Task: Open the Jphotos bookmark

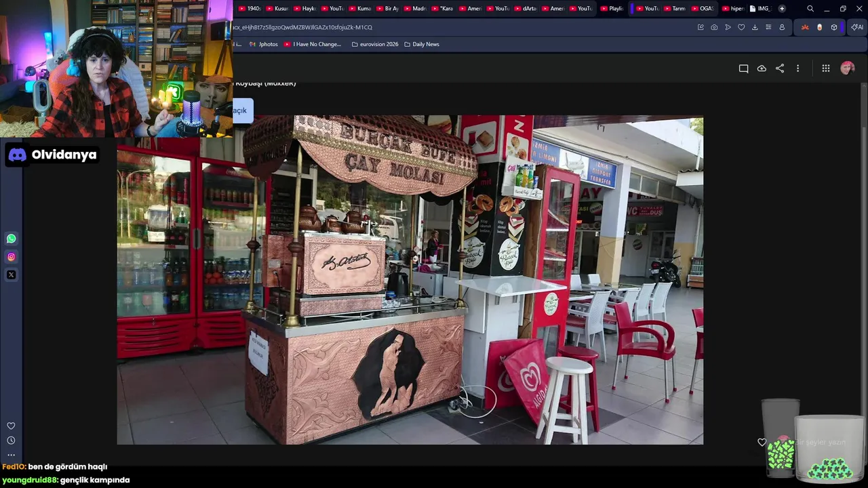Action: click(264, 44)
